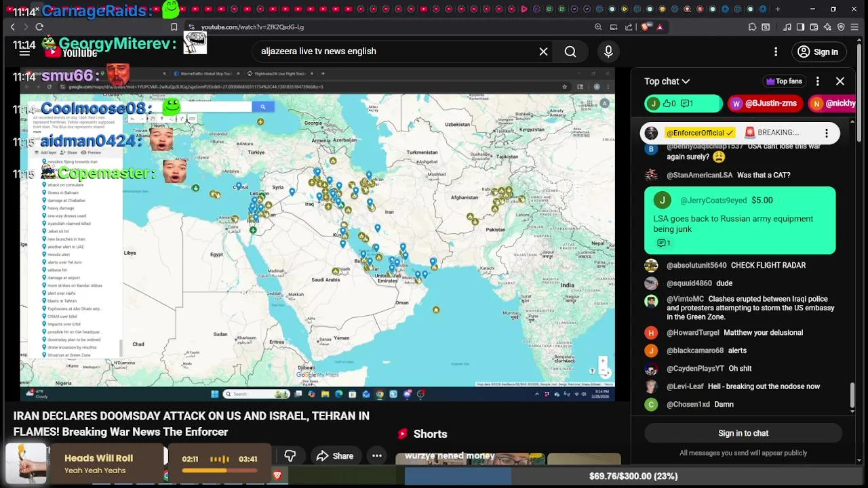This screenshot has width=868, height=488.
Task: Click the Windows taskbar Search box in video
Action: (258, 394)
